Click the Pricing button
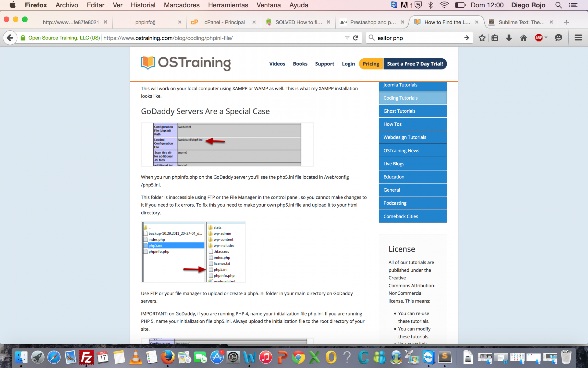Image resolution: width=588 pixels, height=368 pixels. [x=371, y=64]
